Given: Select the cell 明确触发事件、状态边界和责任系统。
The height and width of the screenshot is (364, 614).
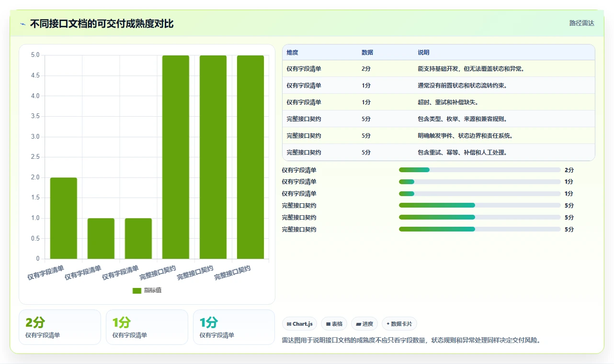Looking at the screenshot, I should coord(466,136).
